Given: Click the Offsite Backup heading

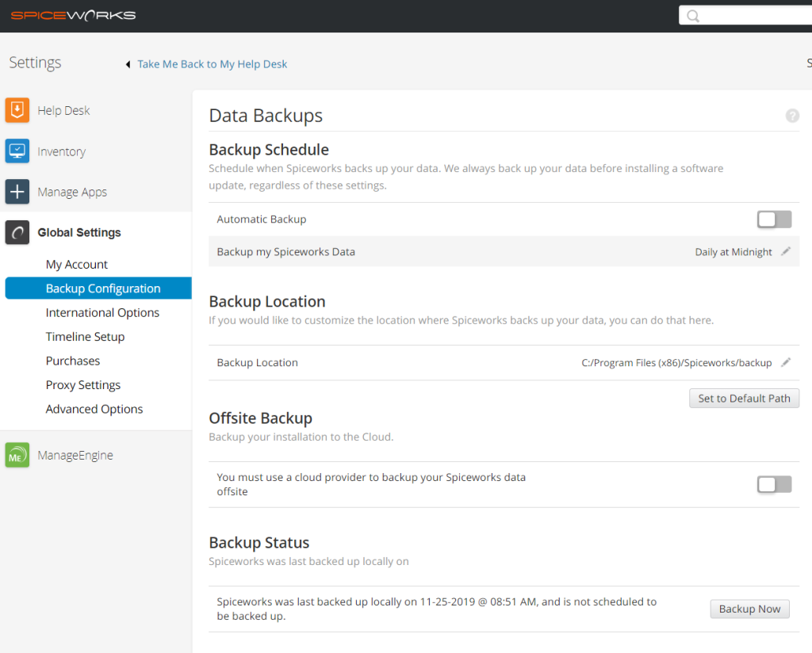Looking at the screenshot, I should click(x=260, y=418).
